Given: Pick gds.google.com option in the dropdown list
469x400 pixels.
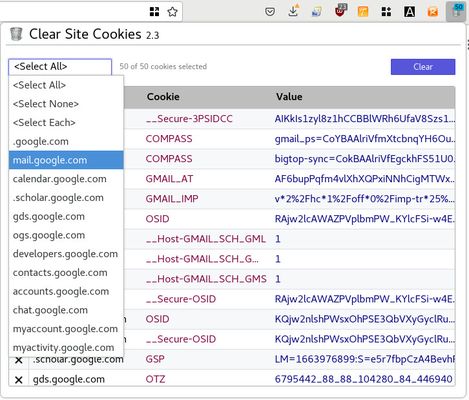Looking at the screenshot, I should click(66, 216).
